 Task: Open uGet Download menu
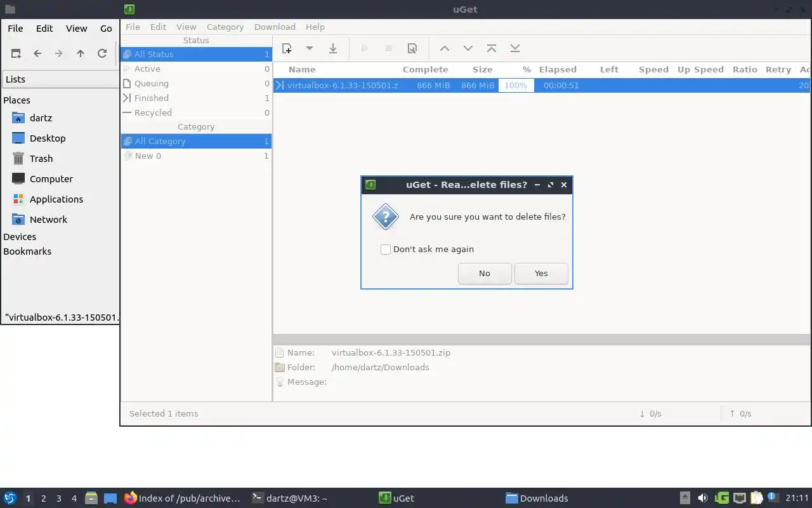pos(275,27)
